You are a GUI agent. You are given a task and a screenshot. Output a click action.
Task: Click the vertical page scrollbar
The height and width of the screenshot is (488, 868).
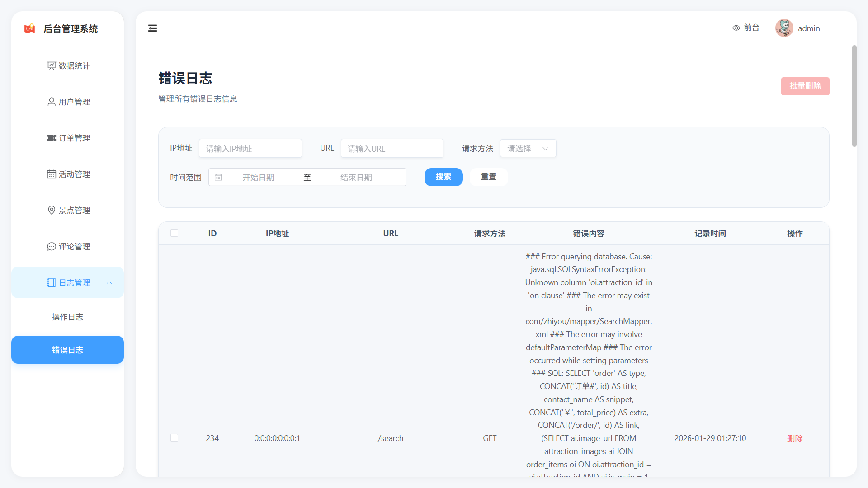(x=854, y=96)
